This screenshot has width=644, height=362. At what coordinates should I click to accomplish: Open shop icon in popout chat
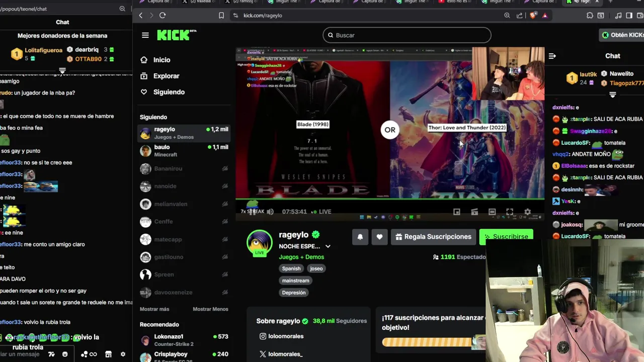[x=108, y=354]
